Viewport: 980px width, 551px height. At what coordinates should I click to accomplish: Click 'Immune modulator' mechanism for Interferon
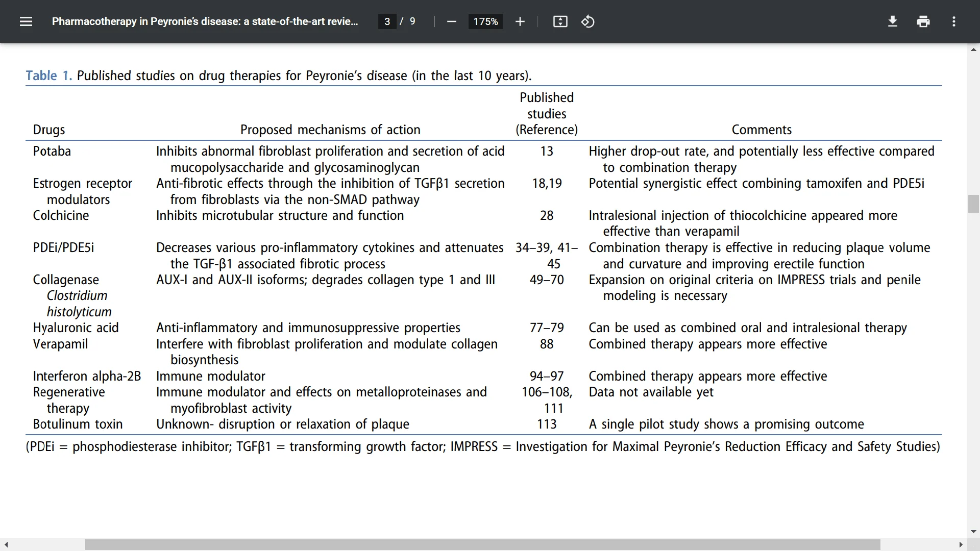[x=210, y=376]
